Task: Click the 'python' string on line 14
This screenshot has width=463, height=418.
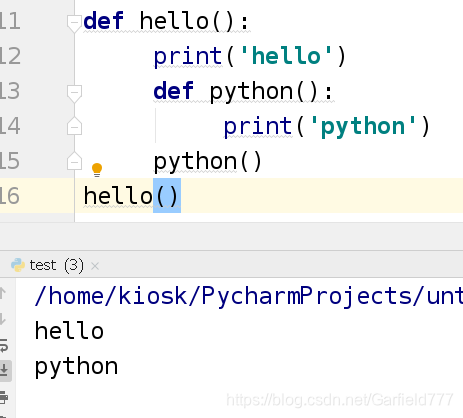Action: click(363, 126)
